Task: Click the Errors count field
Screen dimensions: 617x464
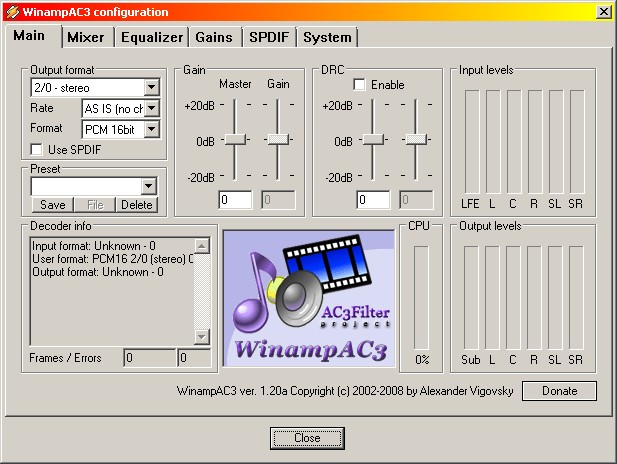Action: pyautogui.click(x=194, y=358)
